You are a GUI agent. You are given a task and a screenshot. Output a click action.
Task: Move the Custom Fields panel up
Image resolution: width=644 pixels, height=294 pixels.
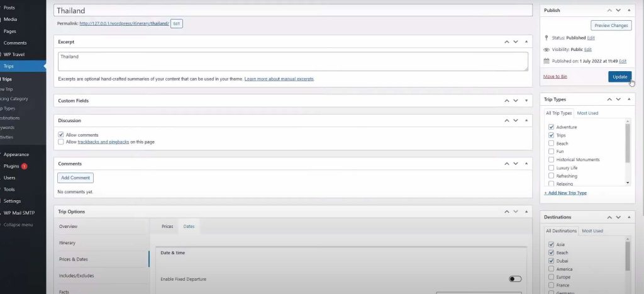pos(506,101)
